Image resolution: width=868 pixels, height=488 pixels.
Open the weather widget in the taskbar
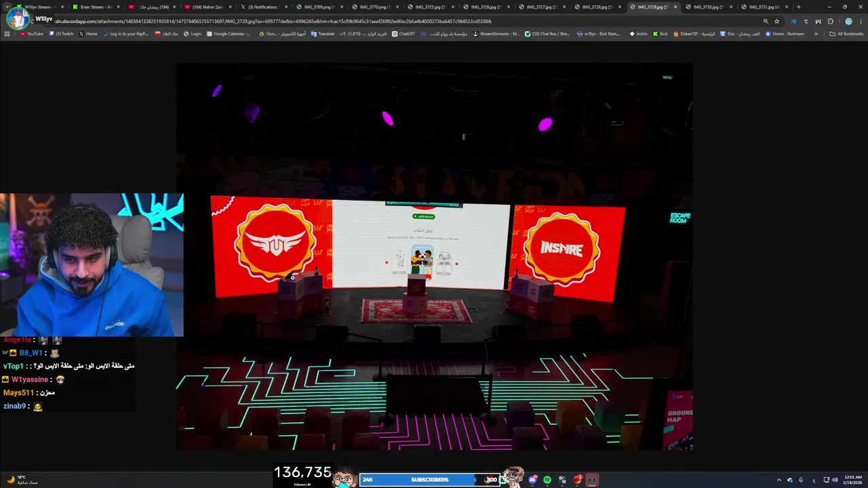[22, 480]
